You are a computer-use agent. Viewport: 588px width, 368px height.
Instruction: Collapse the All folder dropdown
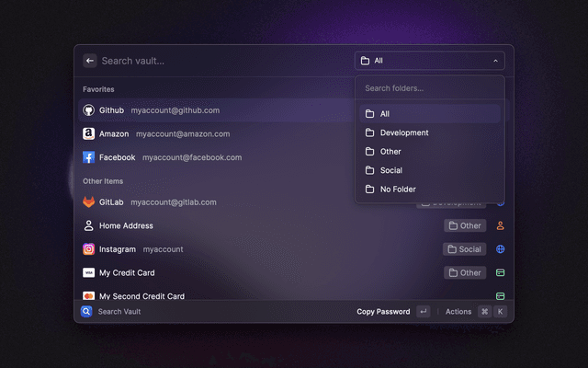429,61
